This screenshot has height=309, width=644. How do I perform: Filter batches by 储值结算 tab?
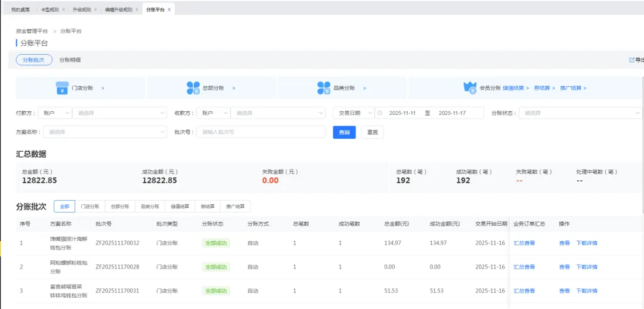click(x=179, y=207)
